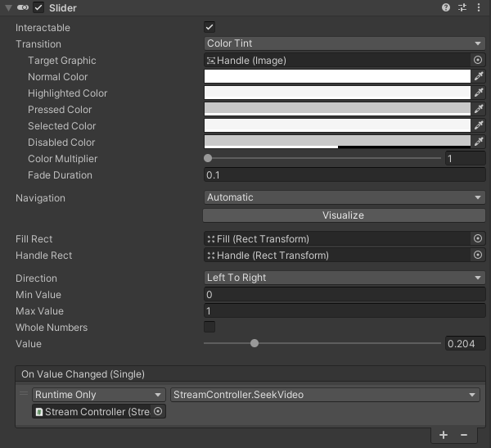This screenshot has height=448, width=491.
Task: Click the Direction property label
Action: coord(36,278)
